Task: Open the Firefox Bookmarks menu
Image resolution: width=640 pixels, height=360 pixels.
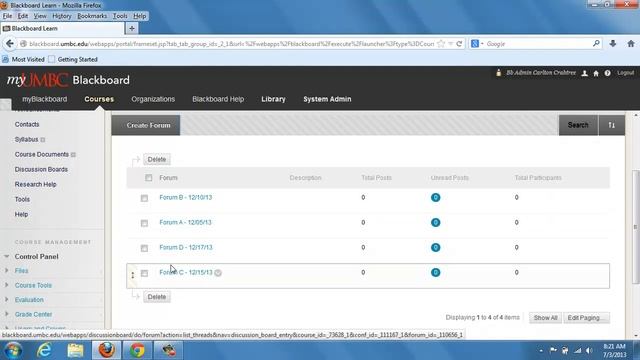Action: pyautogui.click(x=92, y=16)
